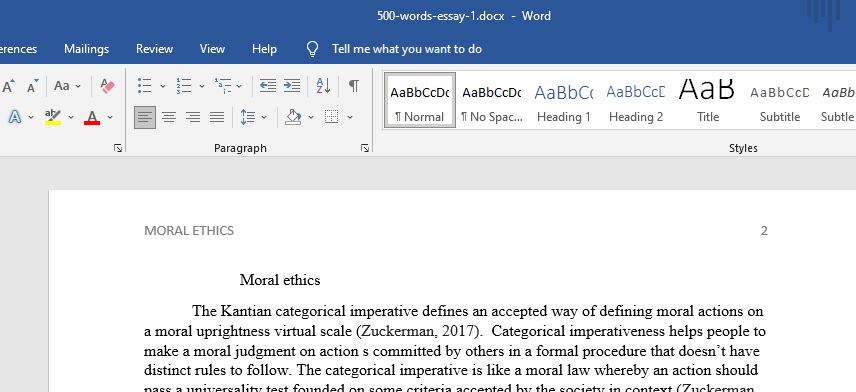Toggle justify alignment

click(x=217, y=117)
